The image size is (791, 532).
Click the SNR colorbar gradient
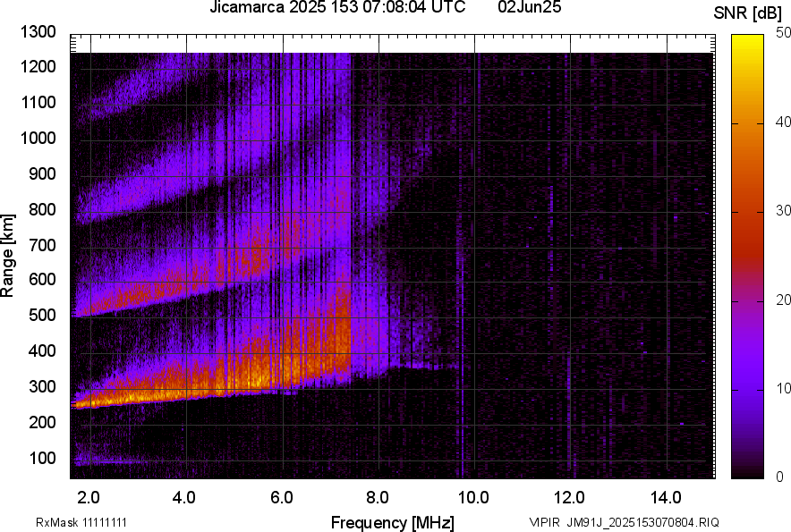pos(748,257)
